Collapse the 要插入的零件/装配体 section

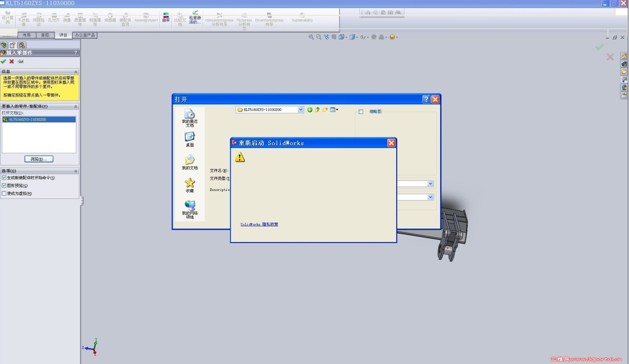point(76,106)
